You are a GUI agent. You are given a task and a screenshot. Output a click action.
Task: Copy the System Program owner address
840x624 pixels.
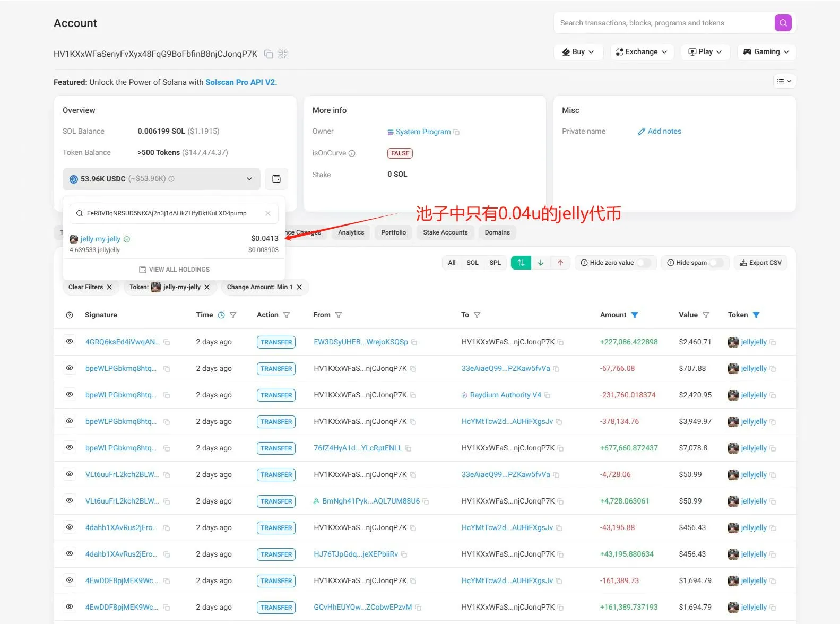point(456,132)
